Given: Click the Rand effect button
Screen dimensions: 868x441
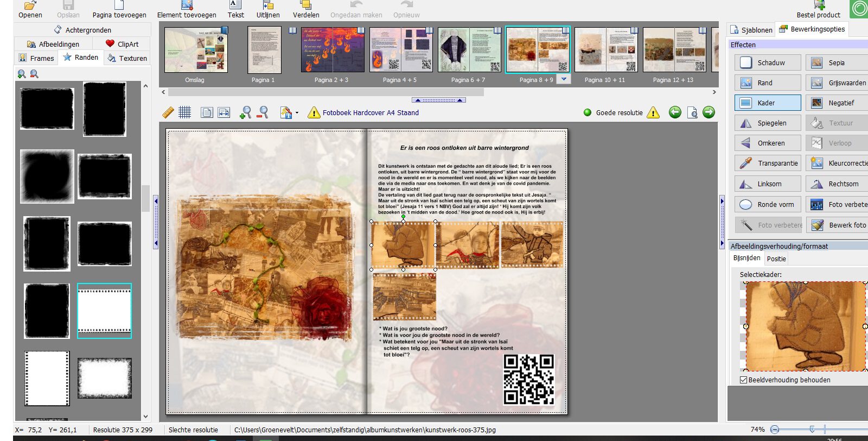Looking at the screenshot, I should [768, 83].
